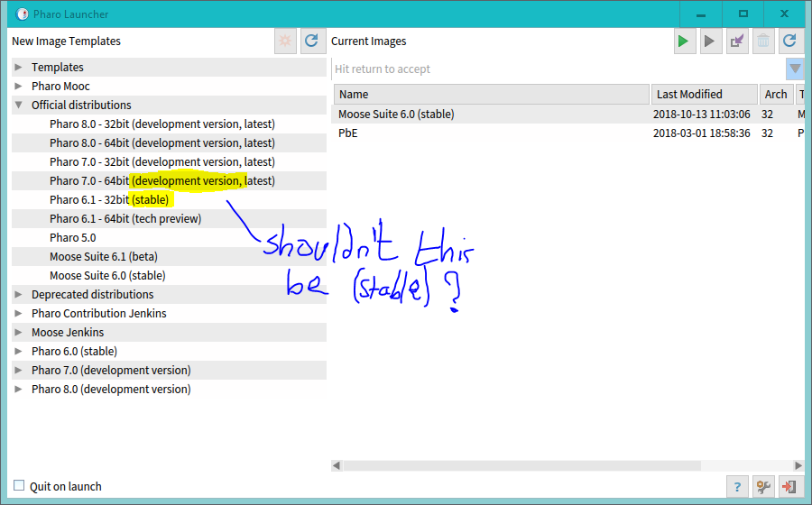
Task: Refresh the Current Images list
Action: [789, 41]
